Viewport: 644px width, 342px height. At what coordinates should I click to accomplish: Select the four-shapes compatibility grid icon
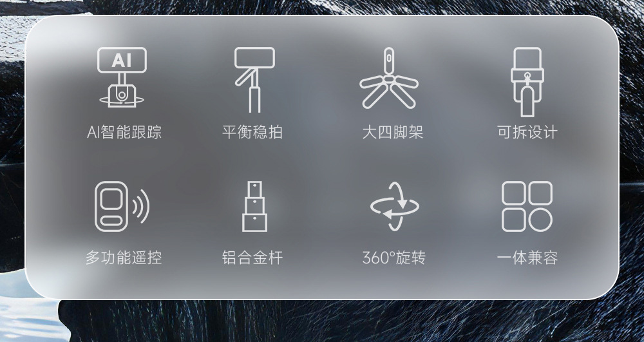(527, 207)
